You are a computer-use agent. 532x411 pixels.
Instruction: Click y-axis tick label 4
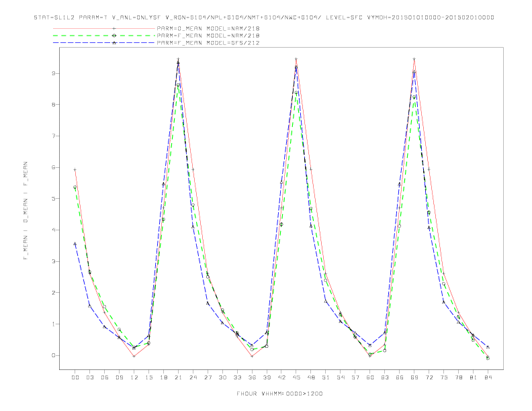pos(53,230)
